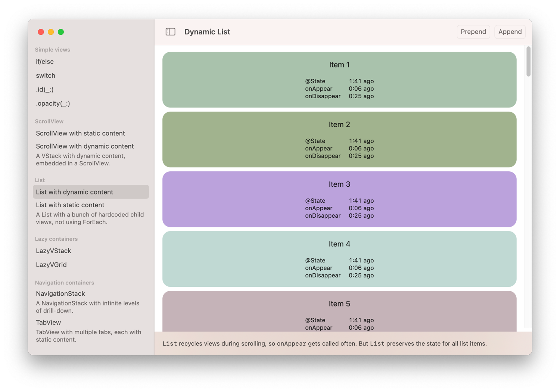560x392 pixels.
Task: Select "if/else" under Simple views
Action: [x=44, y=62]
